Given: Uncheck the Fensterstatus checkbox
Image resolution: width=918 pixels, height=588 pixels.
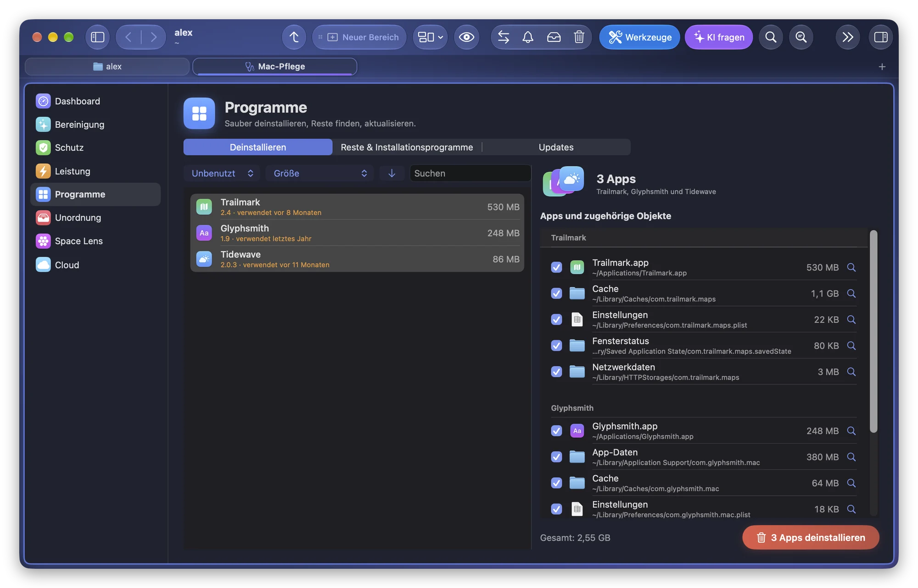Looking at the screenshot, I should pos(556,346).
